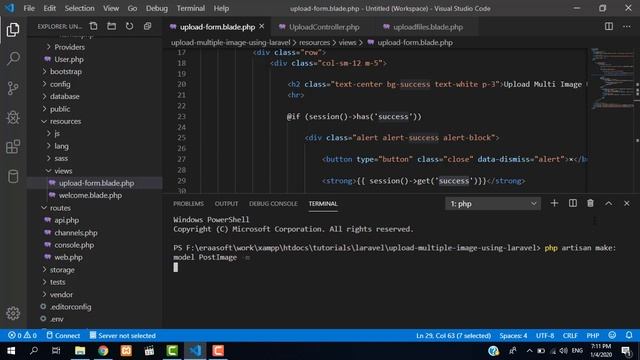
Task: Open Windows Start menu
Action: (x=11, y=351)
